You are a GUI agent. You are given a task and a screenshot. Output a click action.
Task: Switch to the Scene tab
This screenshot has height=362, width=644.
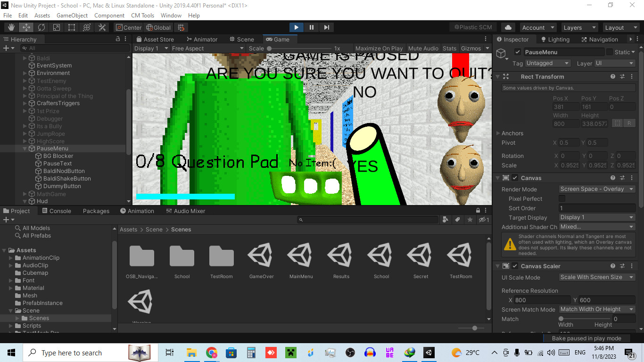241,39
